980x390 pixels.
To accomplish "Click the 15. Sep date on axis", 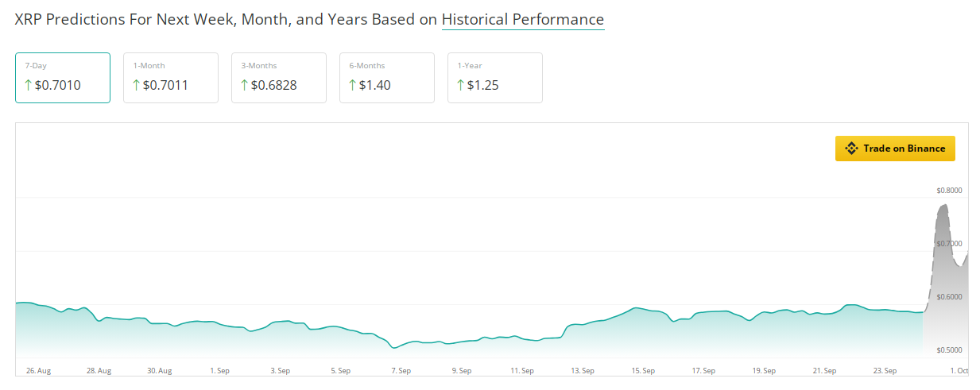I will tap(643, 370).
